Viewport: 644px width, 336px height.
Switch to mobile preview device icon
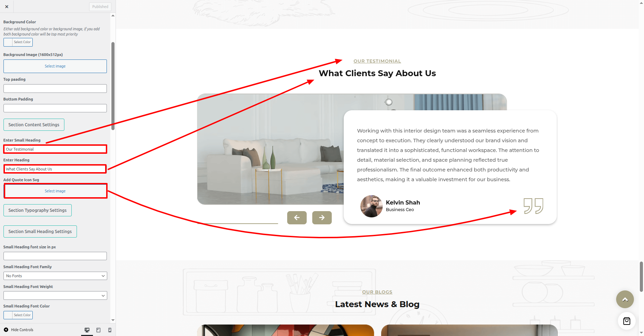[x=110, y=330]
